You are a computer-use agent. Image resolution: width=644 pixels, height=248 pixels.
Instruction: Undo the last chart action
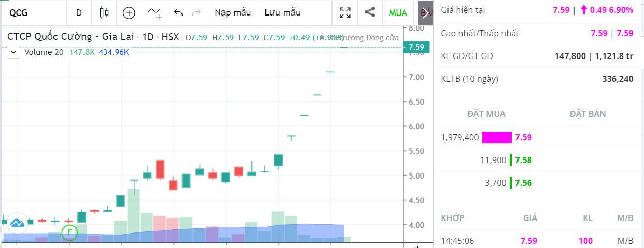(x=178, y=13)
